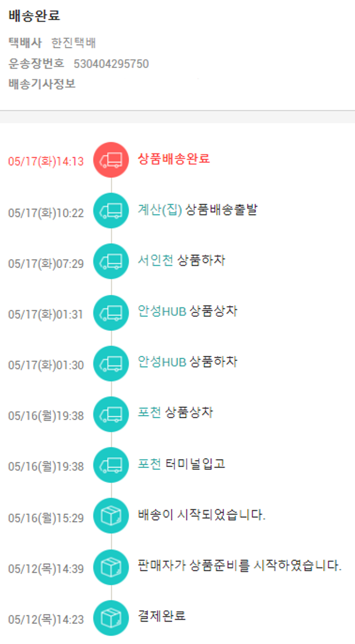This screenshot has width=355, height=644.
Task: Click truck icon beside 포천 상품상차
Action: point(111,414)
